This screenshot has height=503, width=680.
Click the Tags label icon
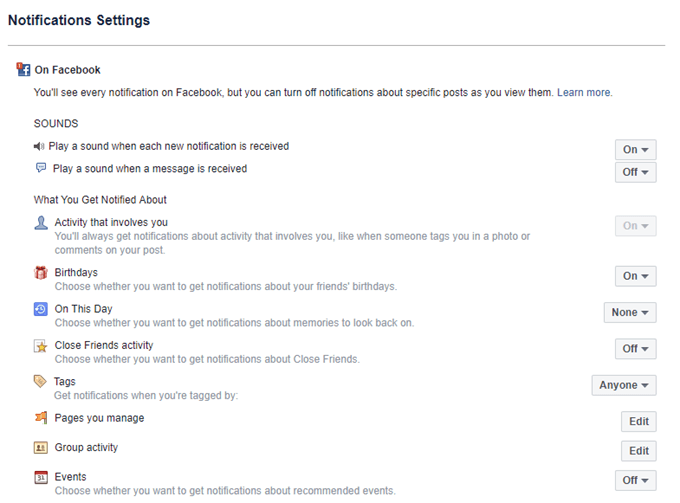[x=41, y=382]
